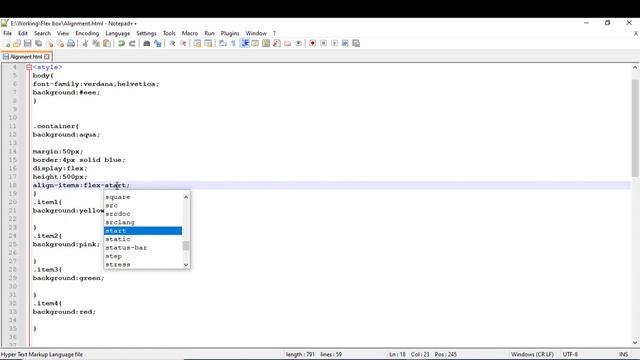This screenshot has width=640, height=360.
Task: Click the Paste toolbar icon
Action: click(107, 43)
